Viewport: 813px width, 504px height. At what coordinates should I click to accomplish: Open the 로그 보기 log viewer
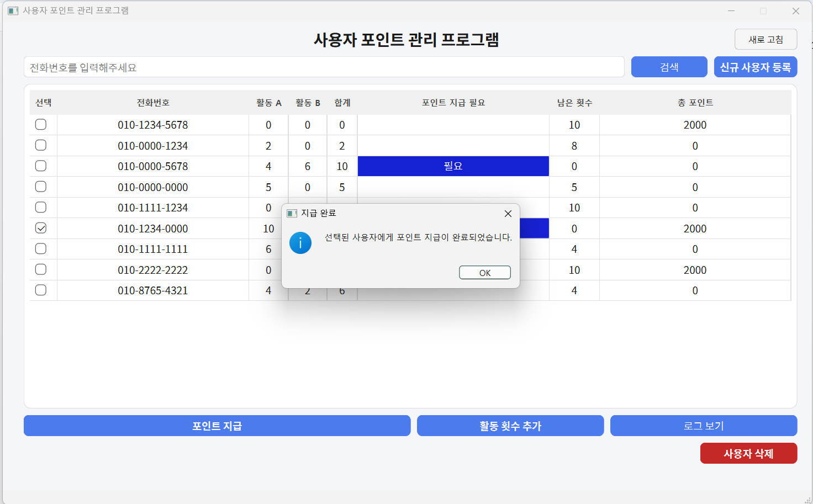(703, 426)
